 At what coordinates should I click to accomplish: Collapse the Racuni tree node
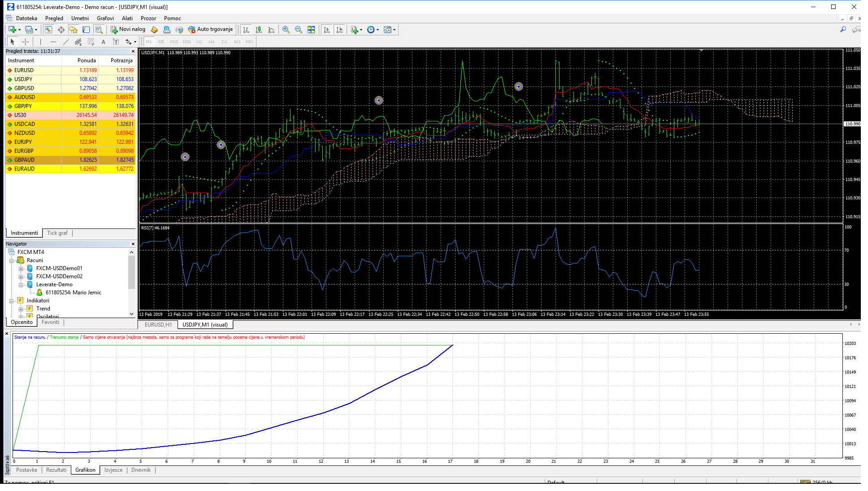[x=12, y=260]
